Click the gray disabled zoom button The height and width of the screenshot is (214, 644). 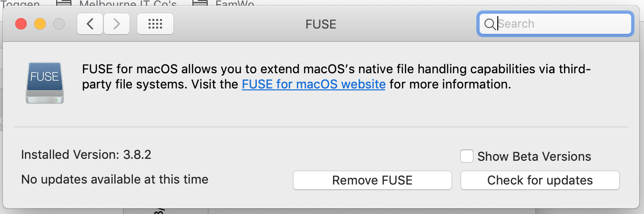click(x=59, y=24)
